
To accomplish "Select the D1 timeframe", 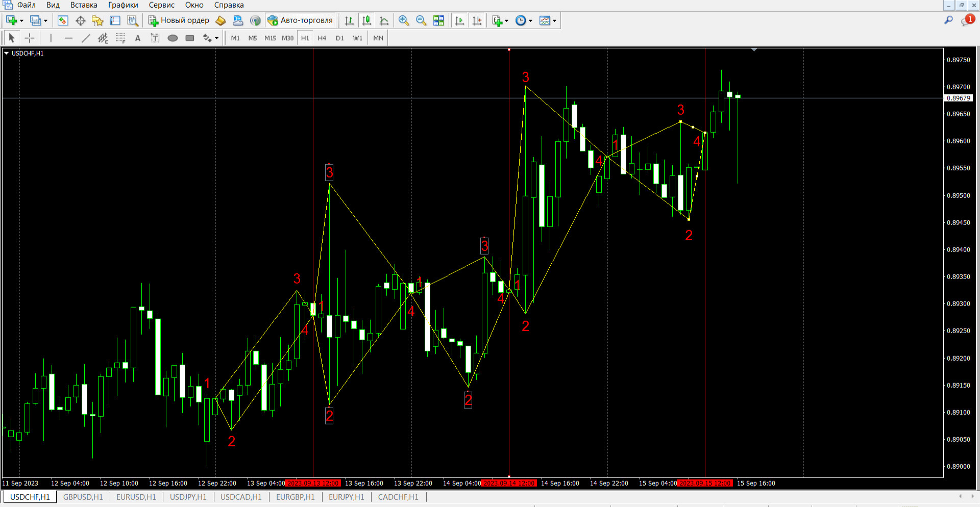I will tap(340, 38).
